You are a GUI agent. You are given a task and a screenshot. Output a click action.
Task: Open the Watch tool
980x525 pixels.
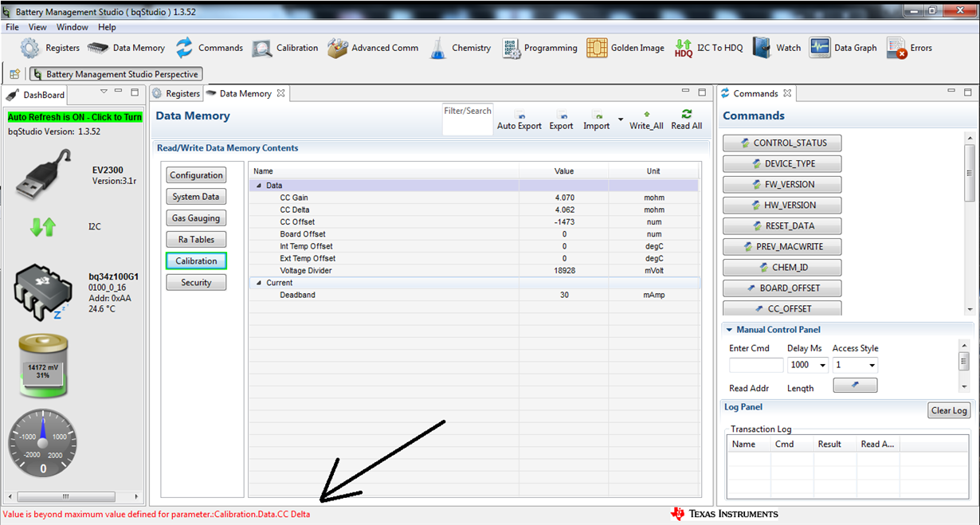777,48
